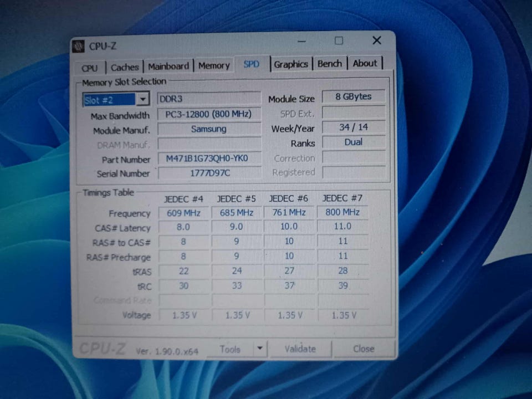Click the 34 / 14 week/year value
Screen dimensions: 532x399
(354, 127)
